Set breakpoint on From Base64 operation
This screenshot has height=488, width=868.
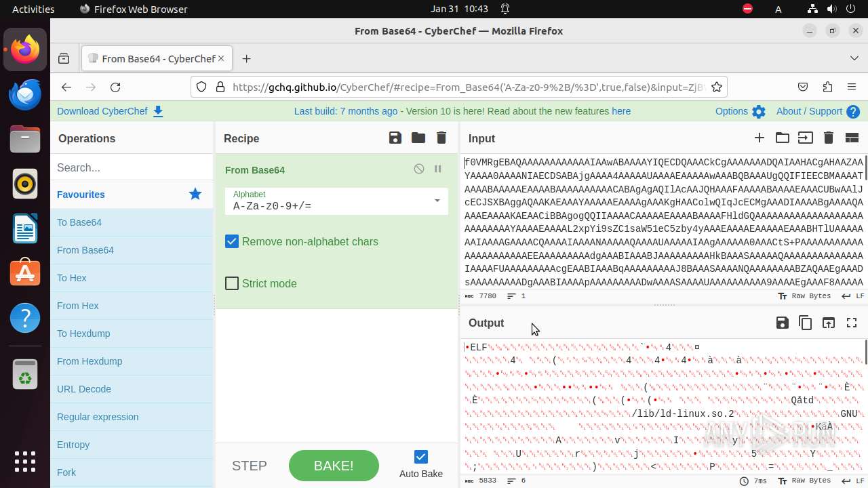coord(438,169)
